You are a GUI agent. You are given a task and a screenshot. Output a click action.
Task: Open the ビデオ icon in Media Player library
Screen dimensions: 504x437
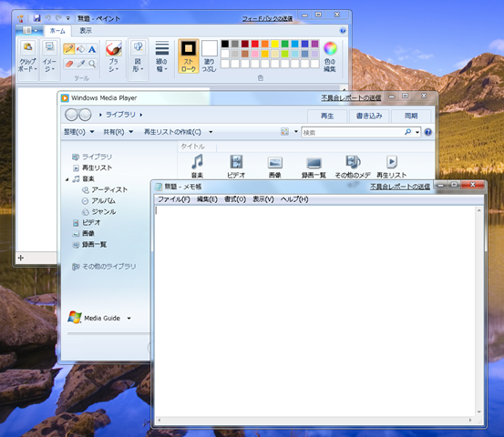(x=236, y=161)
